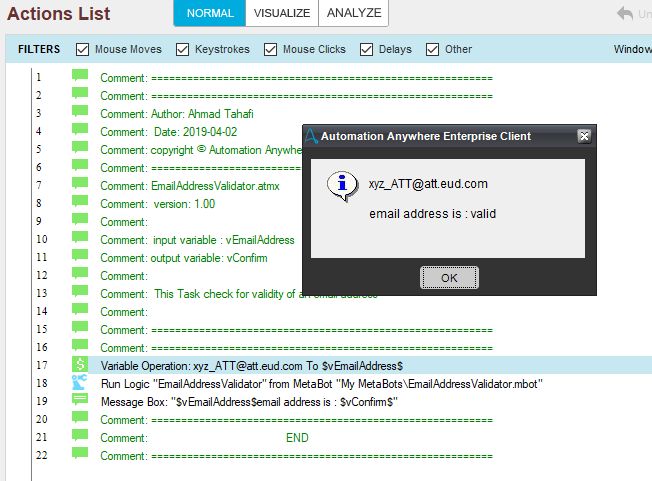Screen dimensions: 652x481
Task: Click the Actions List heading
Action: tap(59, 14)
